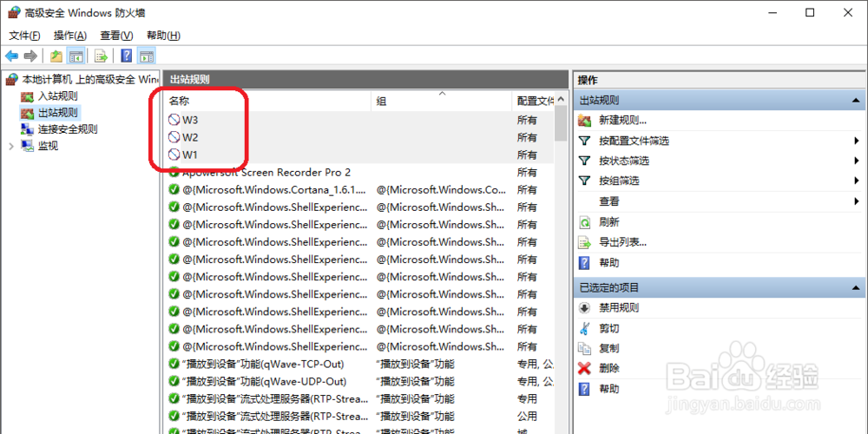Select the qWave-UDP-Out rule row
868x434 pixels.
[x=360, y=382]
